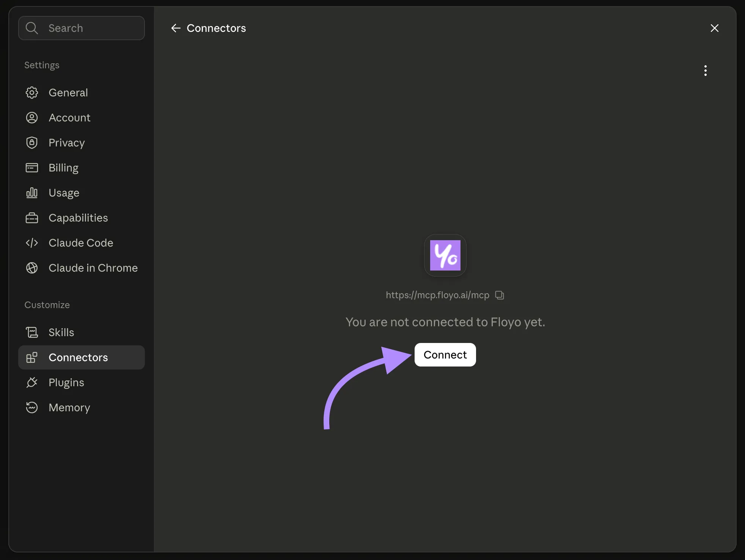Click the Connectors back header title

[x=216, y=28]
